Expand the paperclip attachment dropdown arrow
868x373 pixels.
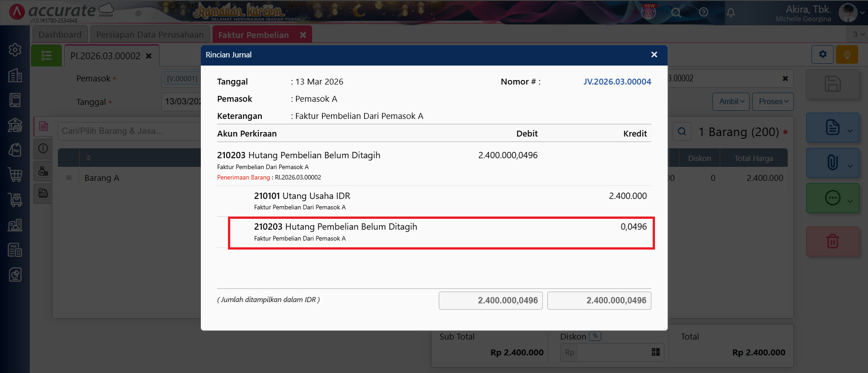(850, 165)
